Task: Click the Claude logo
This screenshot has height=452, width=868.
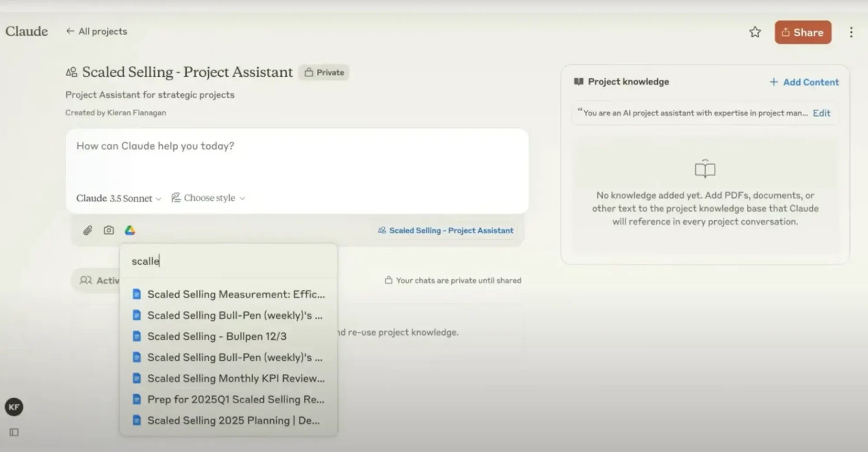Action: 27,31
